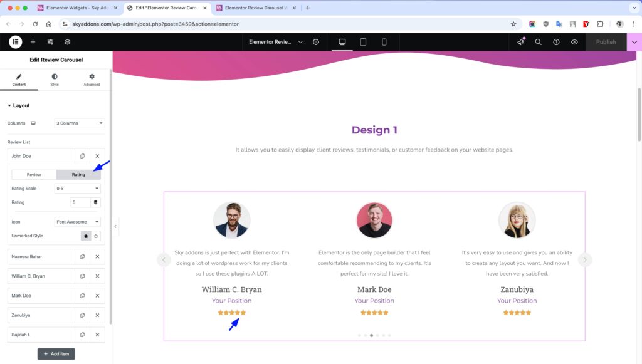Duplicate the Mark Doe item
The height and width of the screenshot is (364, 642).
tap(82, 295)
